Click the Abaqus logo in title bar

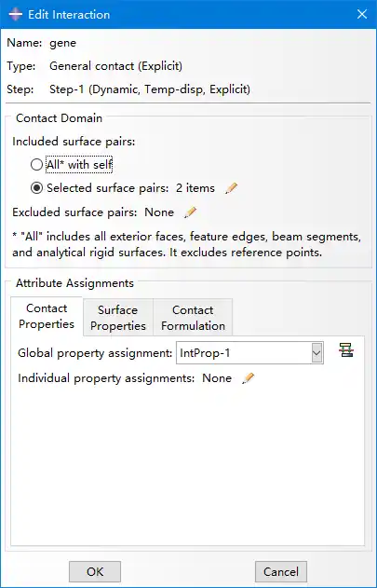[x=16, y=15]
